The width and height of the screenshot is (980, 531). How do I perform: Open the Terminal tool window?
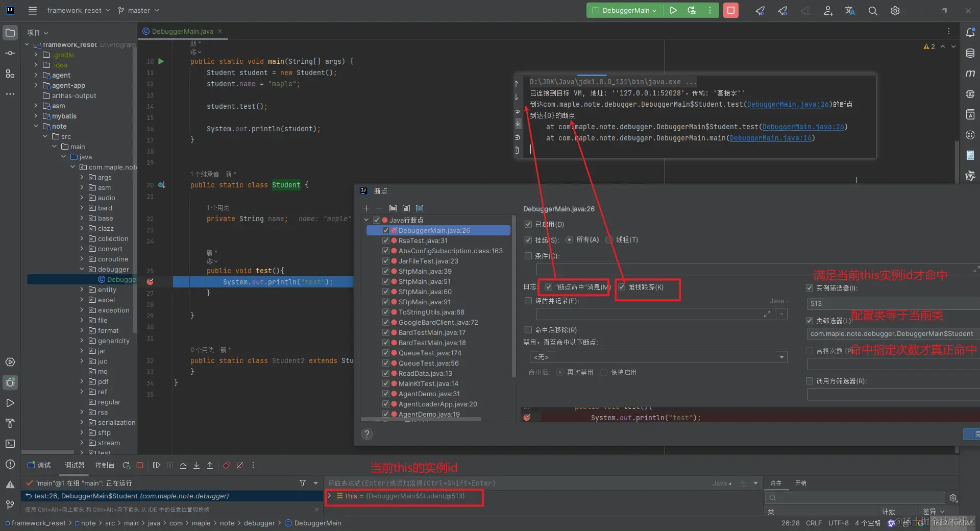[10, 444]
